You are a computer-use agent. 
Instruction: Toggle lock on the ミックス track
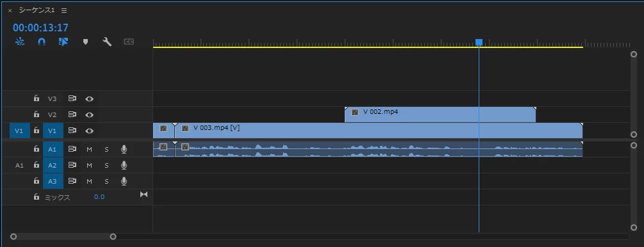pos(37,197)
